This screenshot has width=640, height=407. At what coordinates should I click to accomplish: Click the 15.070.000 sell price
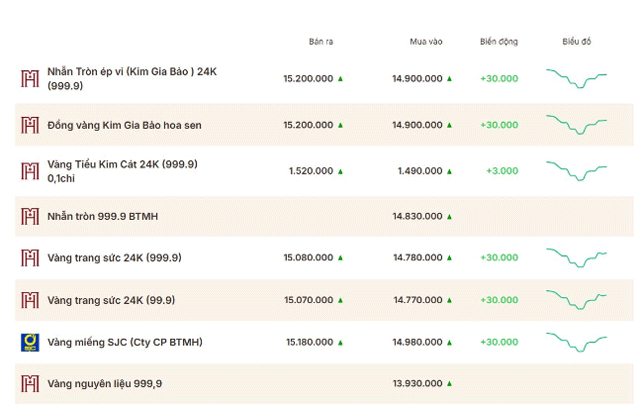point(309,300)
